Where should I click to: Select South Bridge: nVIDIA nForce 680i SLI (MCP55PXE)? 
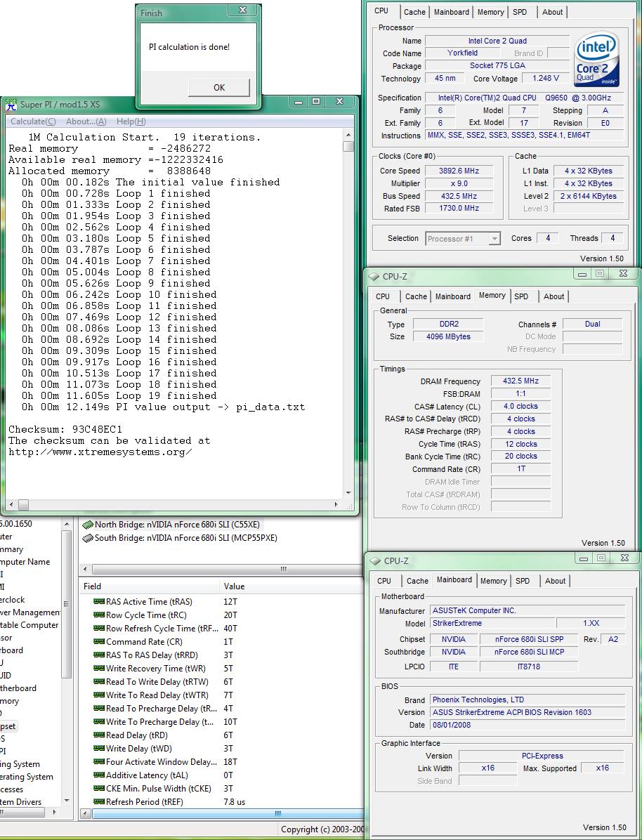click(x=180, y=538)
